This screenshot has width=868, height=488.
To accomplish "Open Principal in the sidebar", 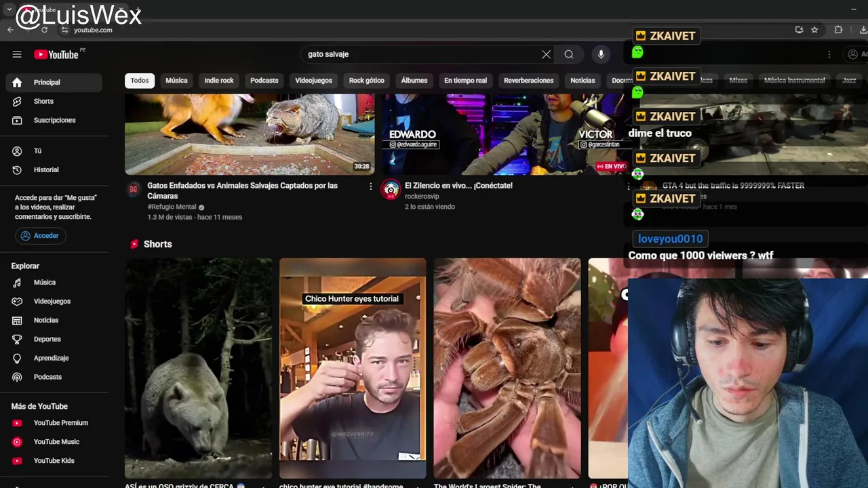I will coord(54,82).
